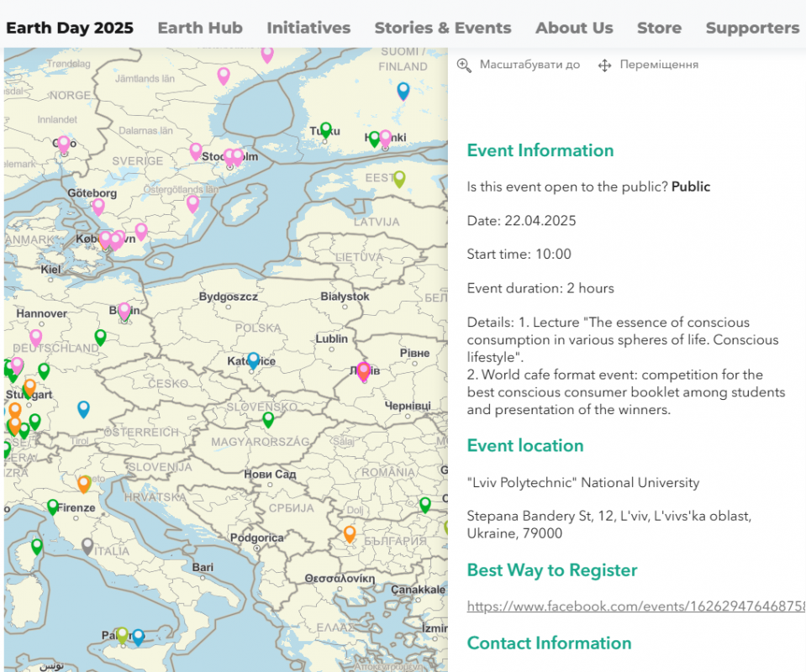Click the magnifier zoom-to icon
Viewport: 806px width, 672px height.
464,65
